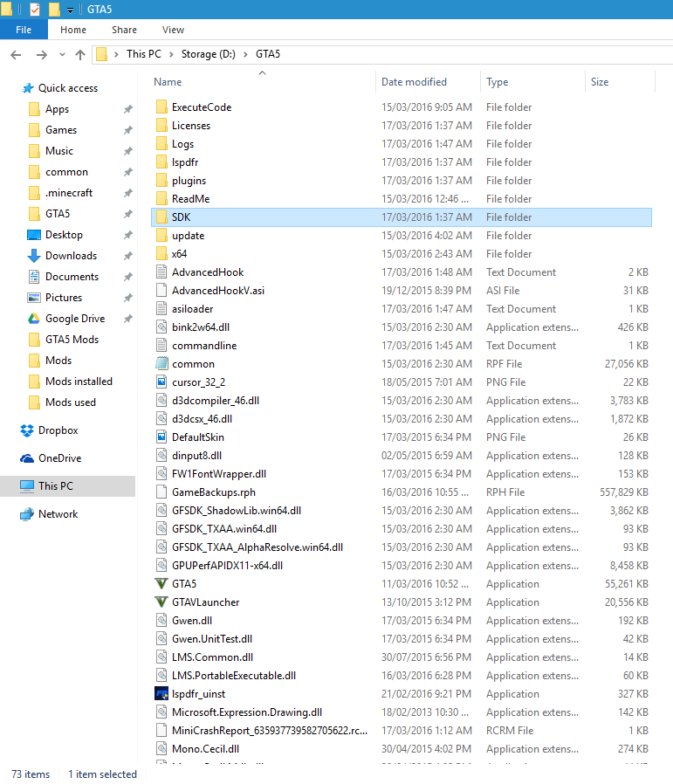Select AdvancedHookV.asi file
673x784 pixels.
[x=401, y=291]
